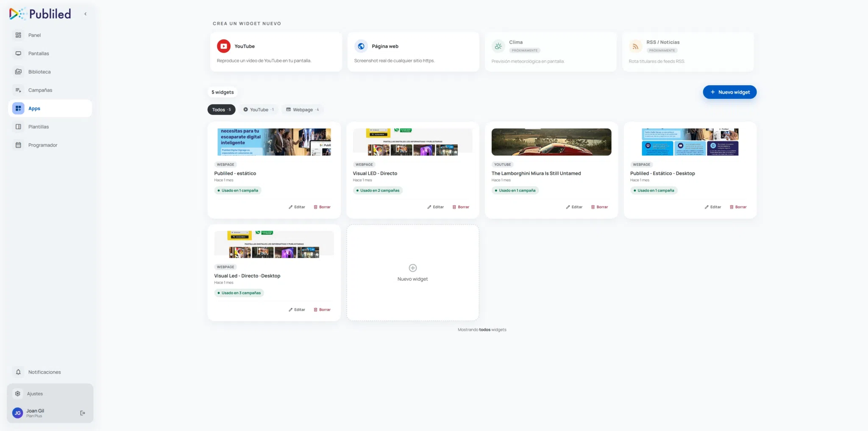
Task: Open the Ajustes gear icon
Action: [x=17, y=394]
